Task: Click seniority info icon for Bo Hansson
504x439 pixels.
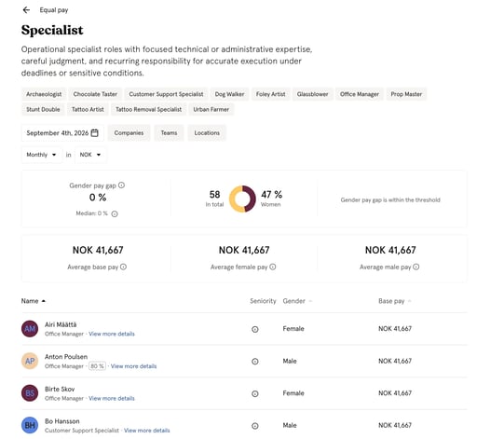Action: [255, 426]
